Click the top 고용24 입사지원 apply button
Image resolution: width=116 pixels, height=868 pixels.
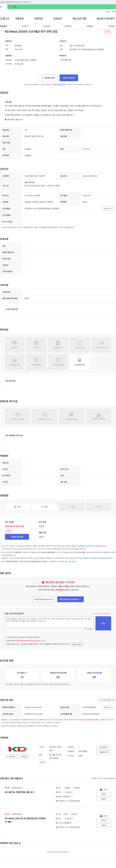pos(69,78)
